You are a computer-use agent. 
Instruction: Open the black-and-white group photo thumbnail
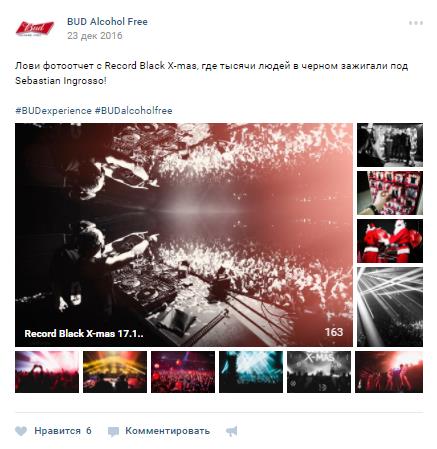pyautogui.click(x=390, y=145)
